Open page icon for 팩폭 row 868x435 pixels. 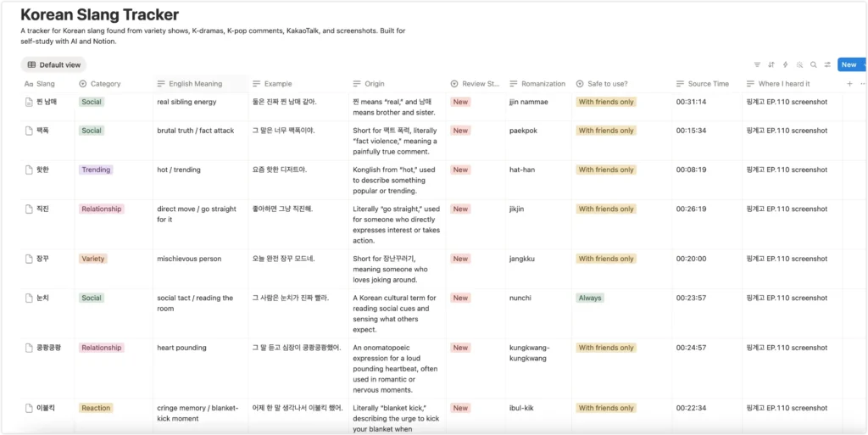pos(30,131)
